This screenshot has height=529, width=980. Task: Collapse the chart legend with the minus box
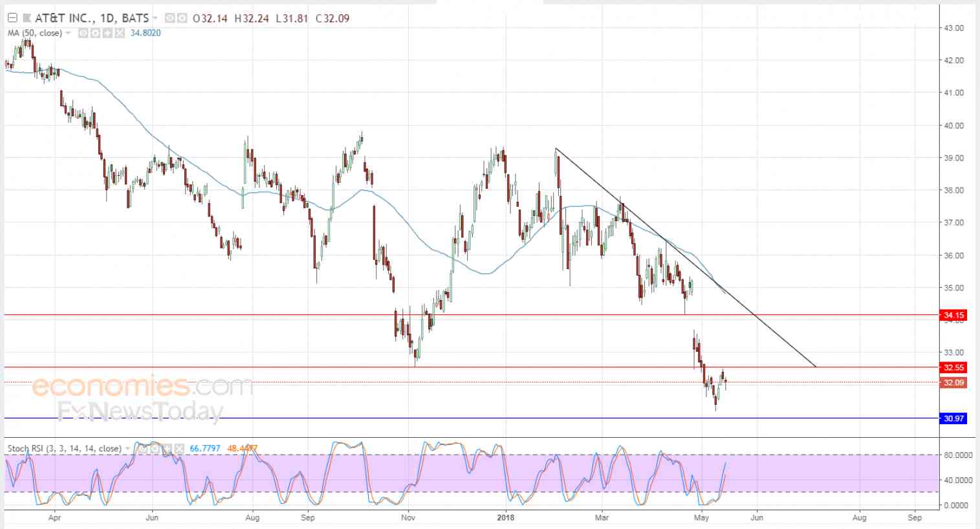[12, 18]
